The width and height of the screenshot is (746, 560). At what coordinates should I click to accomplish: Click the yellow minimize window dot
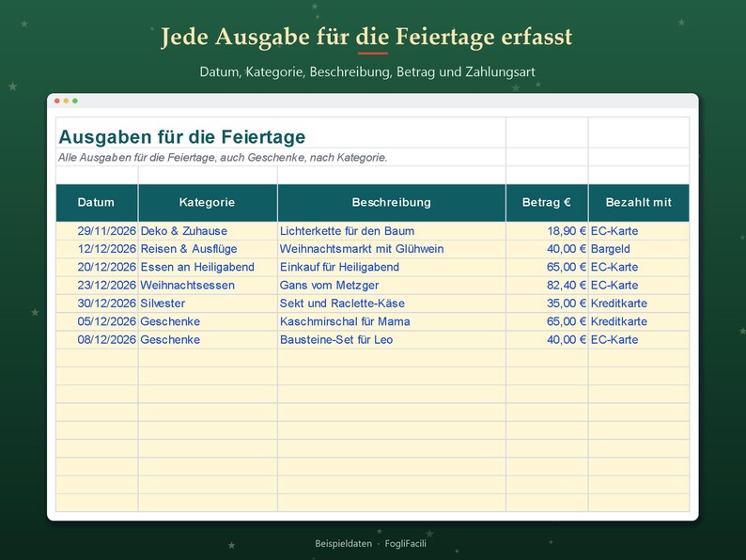66,101
